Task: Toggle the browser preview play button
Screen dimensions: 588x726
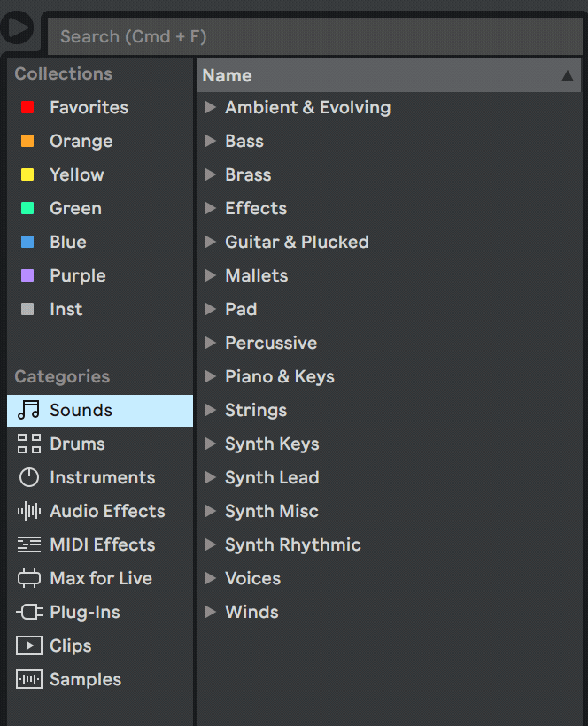Action: click(x=16, y=28)
